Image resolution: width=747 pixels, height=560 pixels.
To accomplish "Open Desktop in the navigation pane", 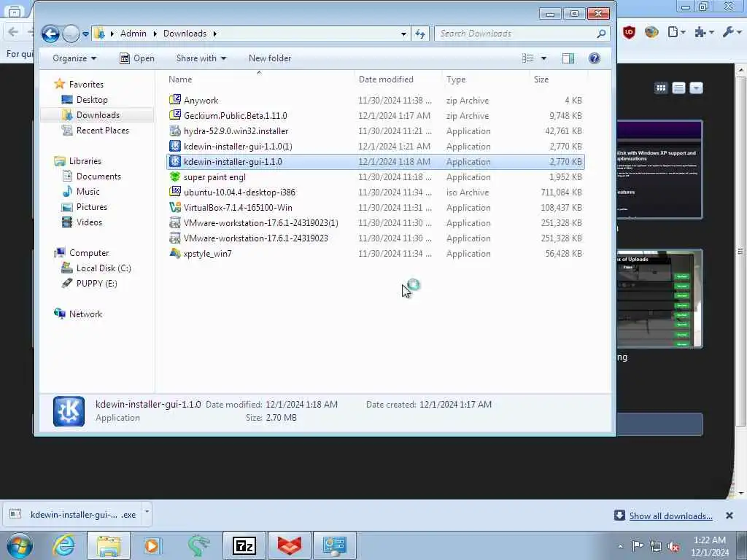I will (x=92, y=99).
